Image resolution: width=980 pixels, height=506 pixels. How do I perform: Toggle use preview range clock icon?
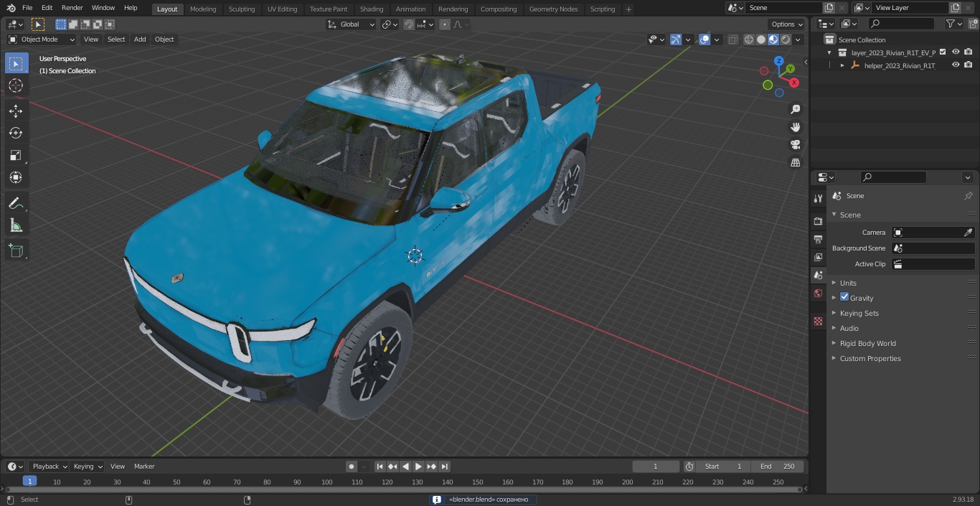(x=689, y=467)
